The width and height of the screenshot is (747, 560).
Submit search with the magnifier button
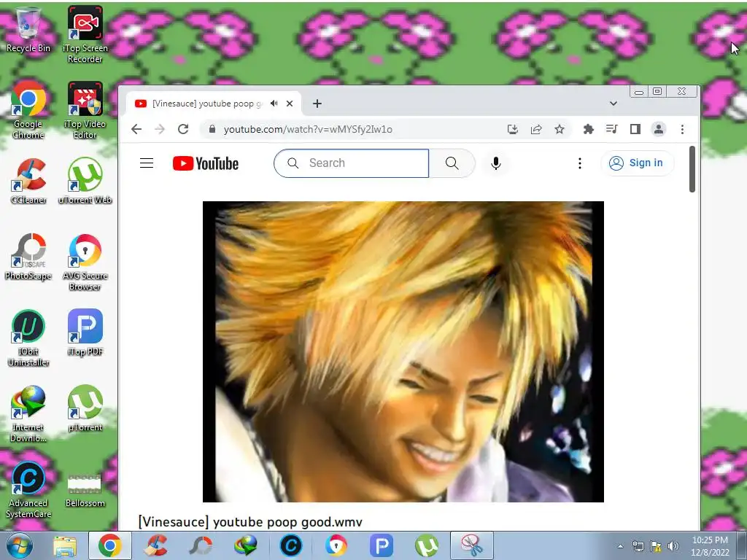click(x=452, y=163)
